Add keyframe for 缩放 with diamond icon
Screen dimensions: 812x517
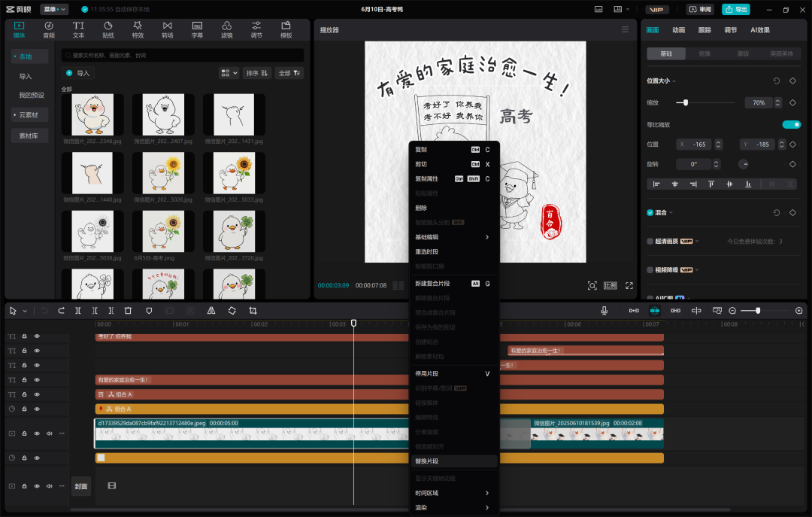tap(792, 102)
